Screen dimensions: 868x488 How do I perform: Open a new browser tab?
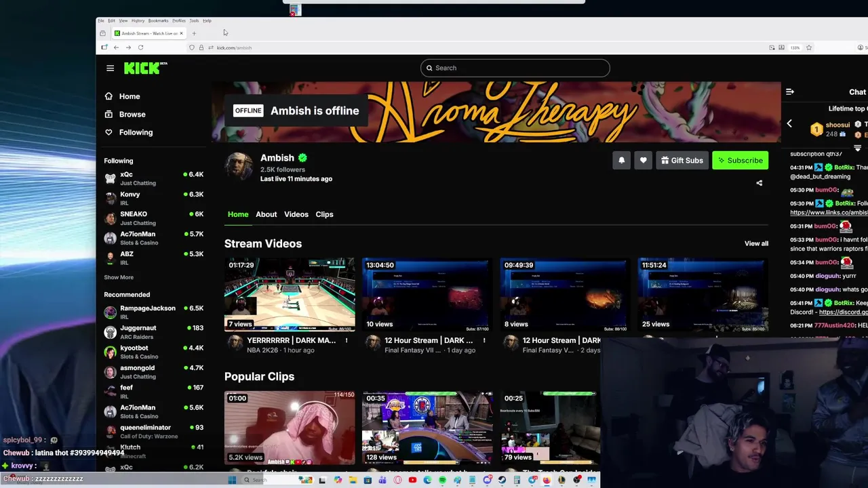(194, 33)
